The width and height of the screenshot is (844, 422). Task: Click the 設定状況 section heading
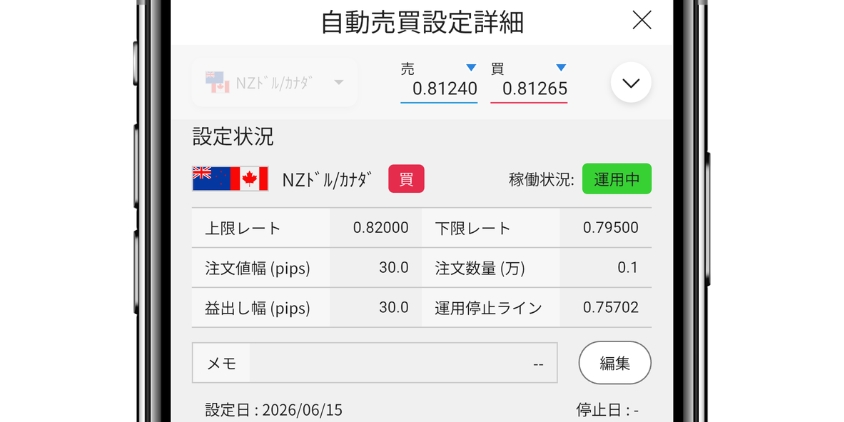click(233, 137)
